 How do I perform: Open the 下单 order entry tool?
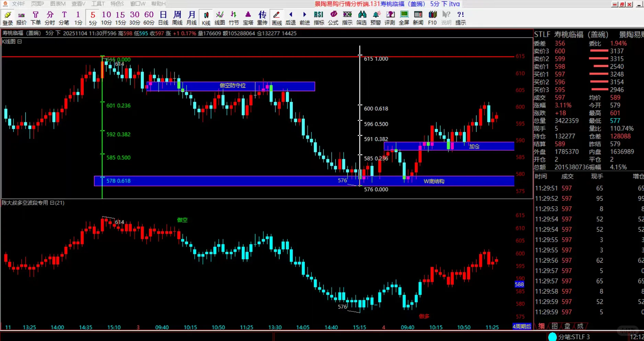coord(35,18)
